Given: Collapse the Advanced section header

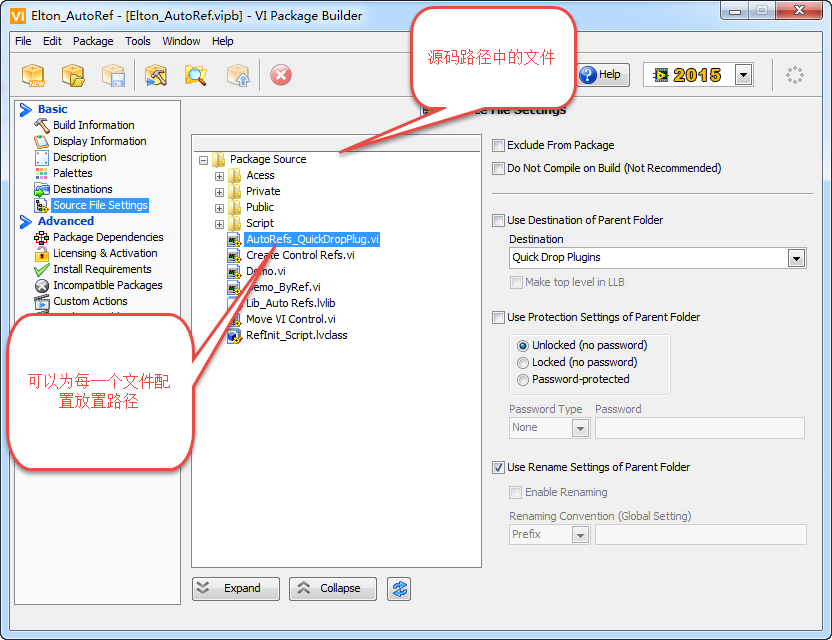Looking at the screenshot, I should [25, 221].
